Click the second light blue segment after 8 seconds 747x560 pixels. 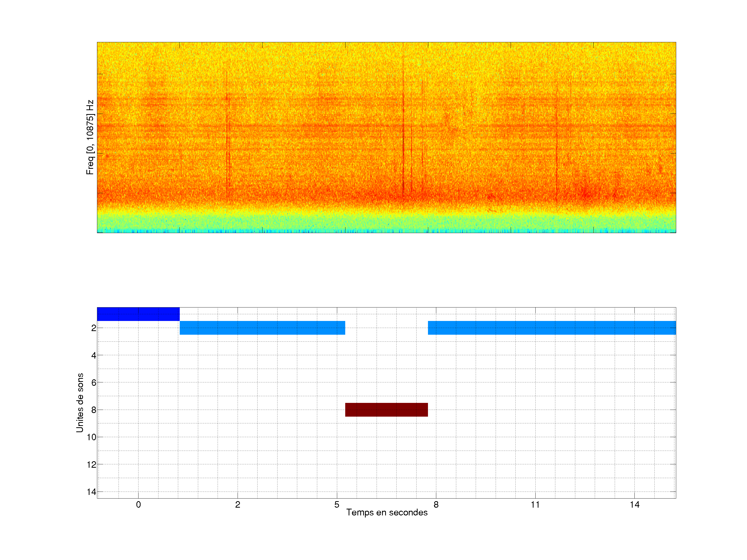click(x=551, y=328)
